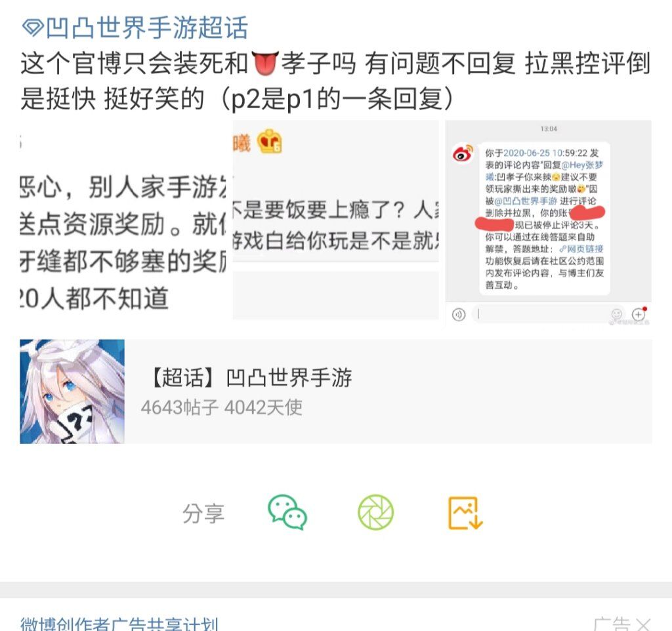
Task: Open the first attached screenshot image
Action: (123, 220)
